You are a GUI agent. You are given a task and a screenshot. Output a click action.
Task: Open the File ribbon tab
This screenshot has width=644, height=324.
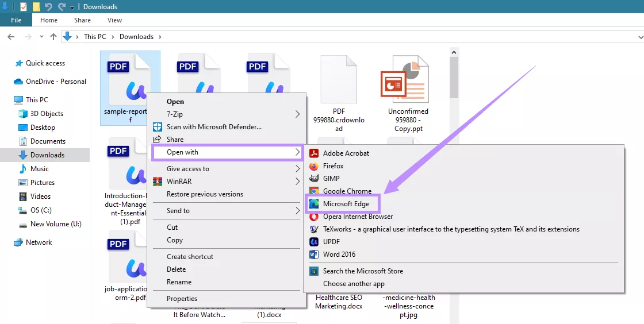pos(16,20)
